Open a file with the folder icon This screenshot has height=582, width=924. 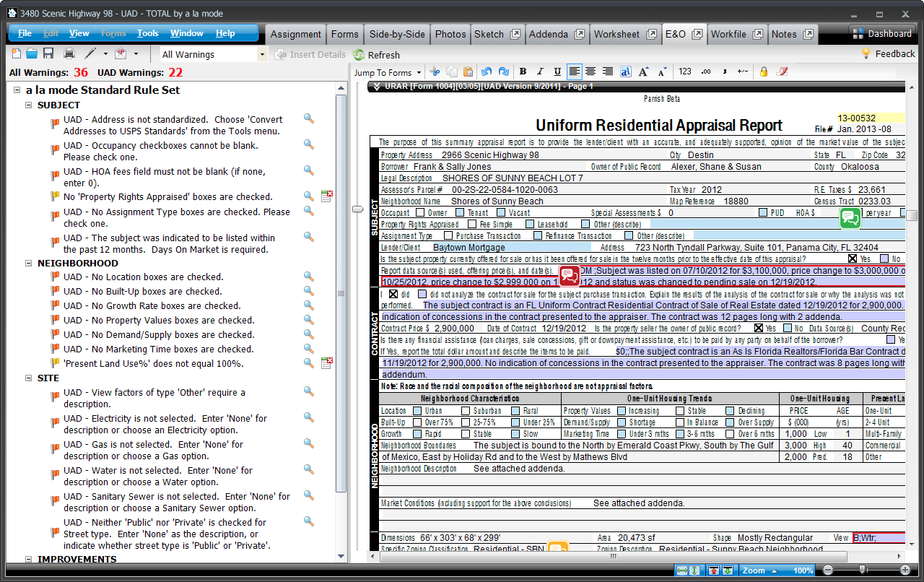[x=32, y=53]
